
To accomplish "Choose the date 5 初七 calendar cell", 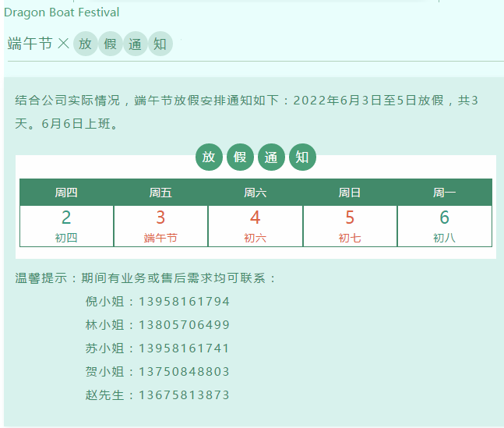I will [350, 226].
